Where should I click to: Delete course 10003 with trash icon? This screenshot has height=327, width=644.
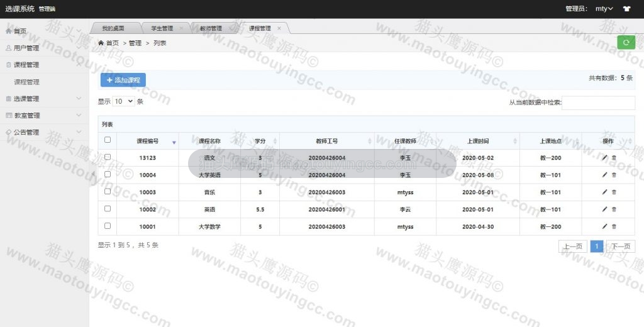tap(614, 192)
